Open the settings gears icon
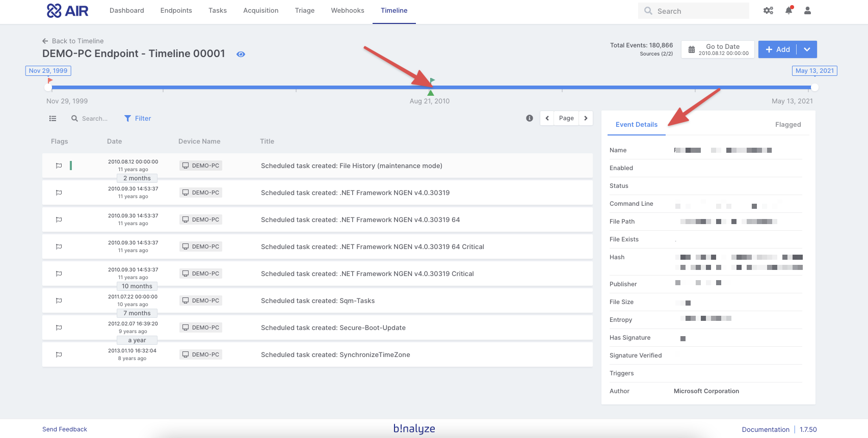868x438 pixels. (768, 11)
